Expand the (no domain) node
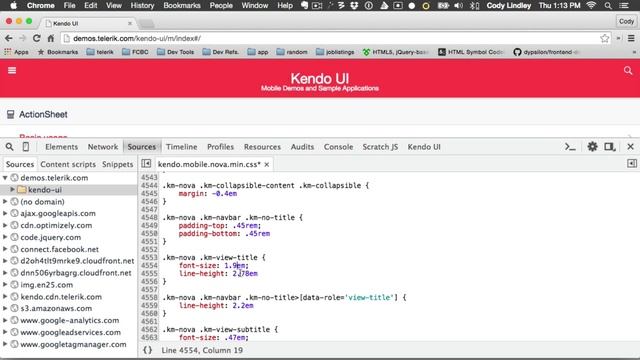The image size is (640, 360). pos(5,201)
